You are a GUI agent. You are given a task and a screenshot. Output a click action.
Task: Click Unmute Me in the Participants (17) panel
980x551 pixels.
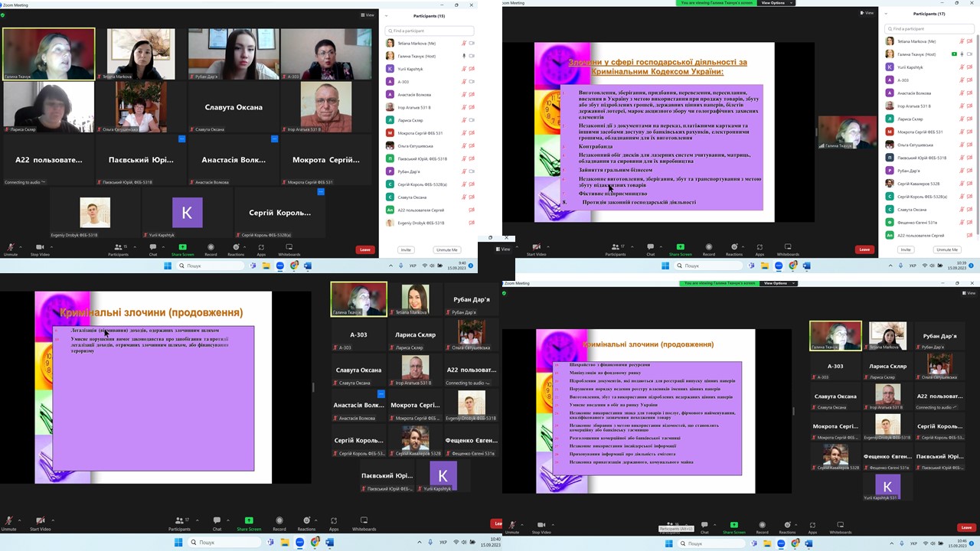click(947, 249)
